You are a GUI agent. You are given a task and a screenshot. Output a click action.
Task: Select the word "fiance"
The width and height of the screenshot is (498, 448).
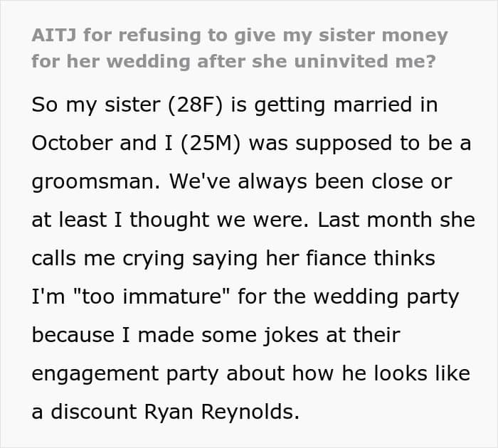point(336,258)
